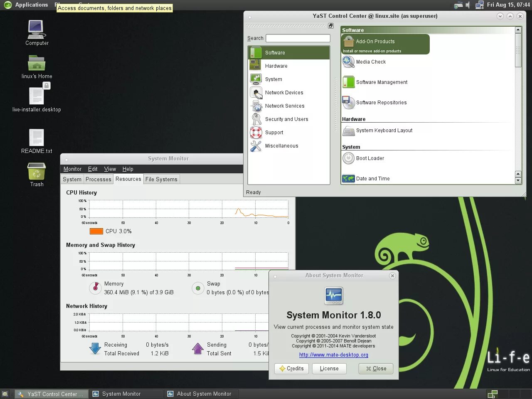Open the Date and Time module
Image resolution: width=532 pixels, height=399 pixels.
(x=366, y=179)
